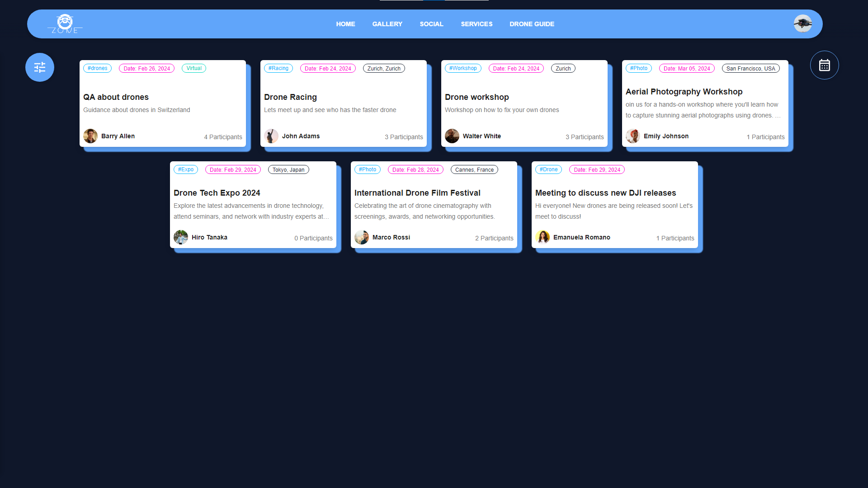Open the filter settings sliders button
The height and width of the screenshot is (488, 868).
40,67
